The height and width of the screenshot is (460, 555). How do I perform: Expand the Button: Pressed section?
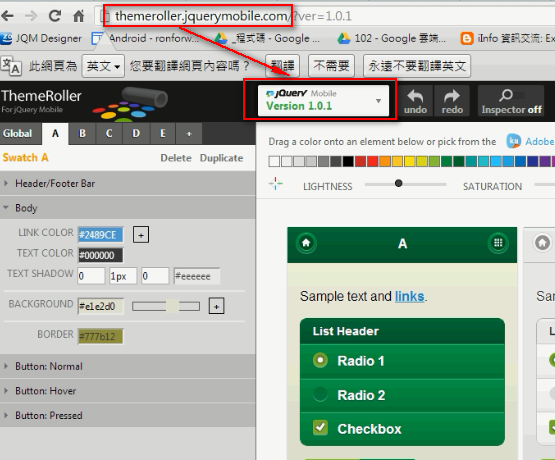(127, 415)
